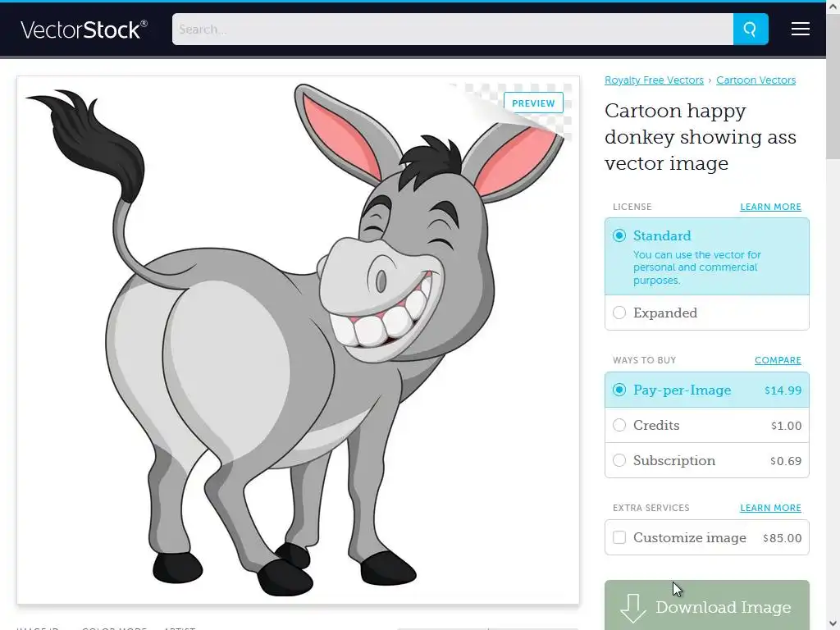Open the Cartoon Vectors breadcrumb link

pos(756,80)
